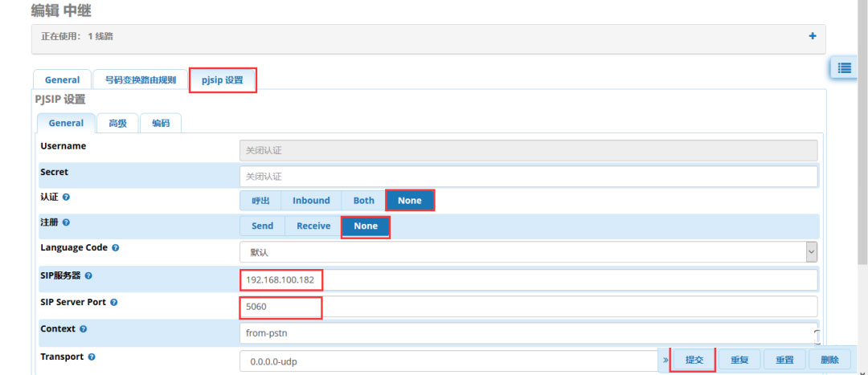868x375 pixels.
Task: Click the list menu icon on right edge
Action: (x=844, y=68)
